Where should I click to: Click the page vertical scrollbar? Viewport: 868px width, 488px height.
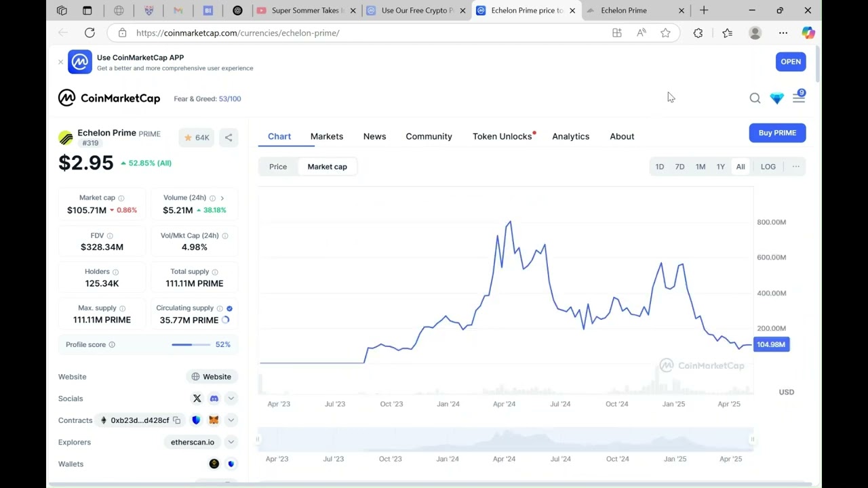point(817,64)
